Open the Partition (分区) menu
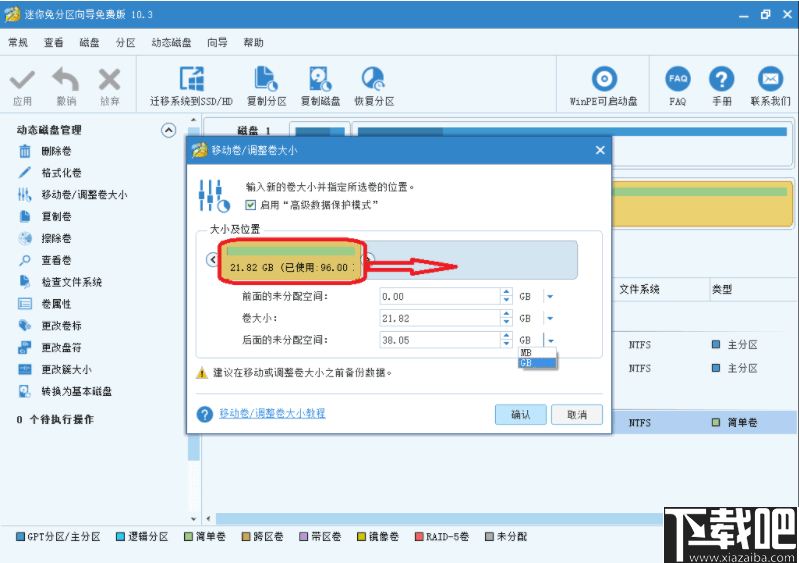Viewport: 799px width, 563px height. (x=125, y=43)
